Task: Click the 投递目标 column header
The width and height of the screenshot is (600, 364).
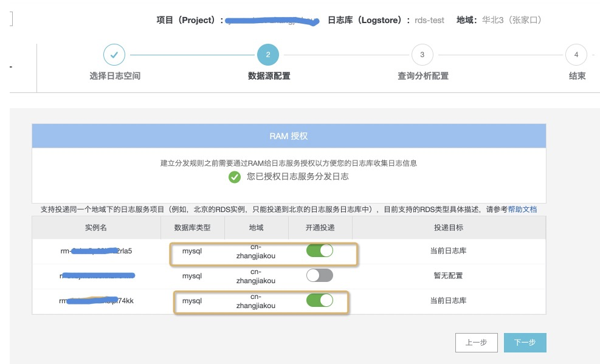Action: [449, 227]
